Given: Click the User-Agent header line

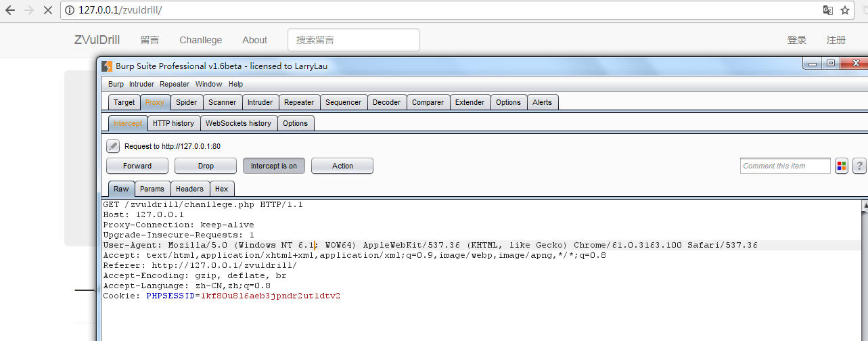Looking at the screenshot, I should 430,245.
